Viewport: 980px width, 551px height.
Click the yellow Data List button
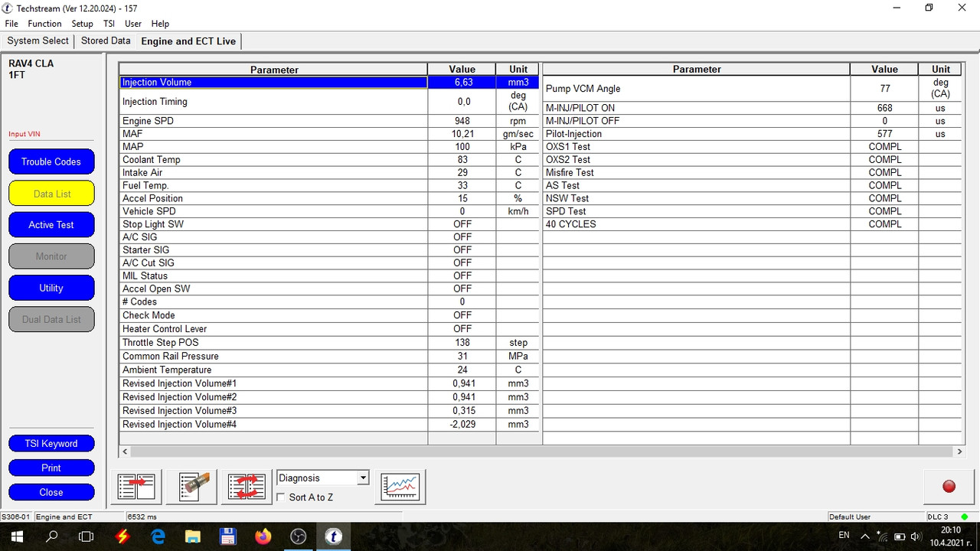(51, 194)
